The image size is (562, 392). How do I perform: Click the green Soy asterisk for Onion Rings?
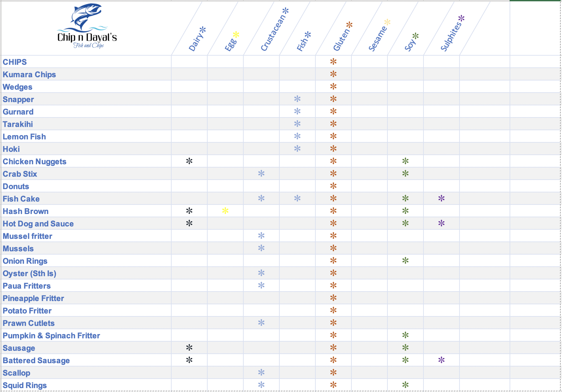tap(405, 260)
